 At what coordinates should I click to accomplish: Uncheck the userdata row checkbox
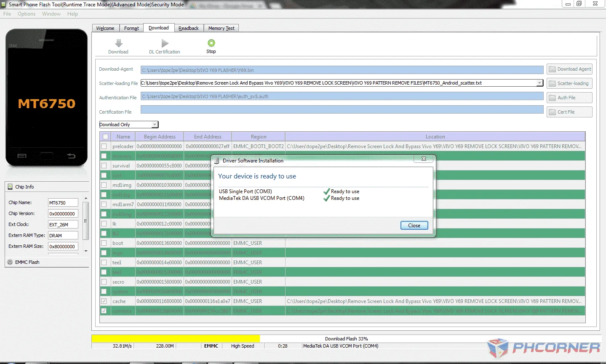104,311
